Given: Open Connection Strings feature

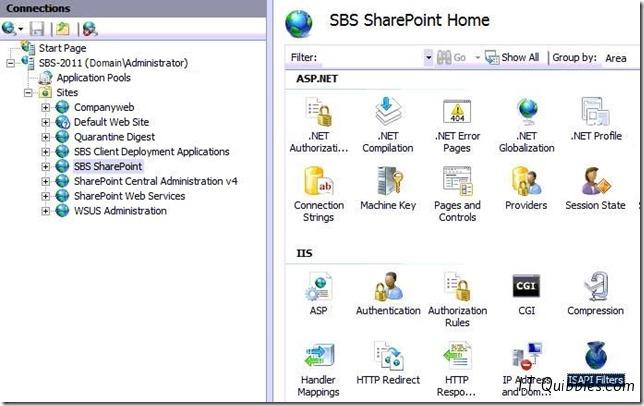Looking at the screenshot, I should click(319, 195).
